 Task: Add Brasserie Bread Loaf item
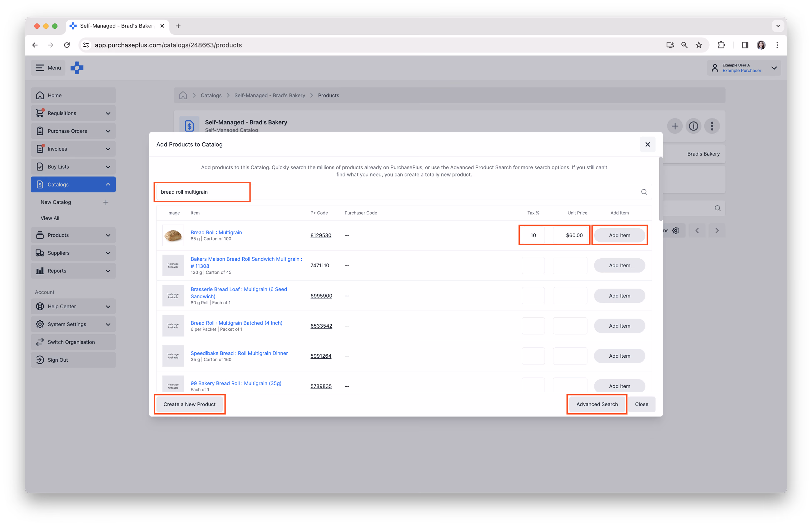click(x=619, y=296)
